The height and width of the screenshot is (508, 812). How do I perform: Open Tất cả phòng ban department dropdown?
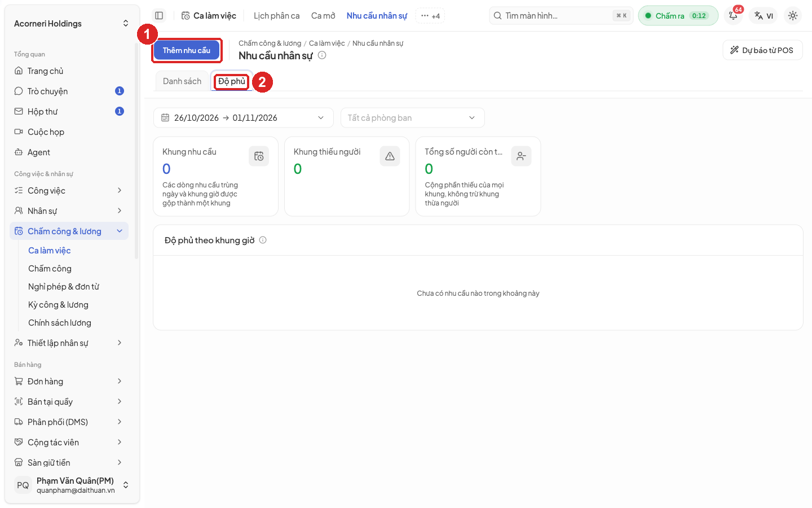(x=413, y=118)
